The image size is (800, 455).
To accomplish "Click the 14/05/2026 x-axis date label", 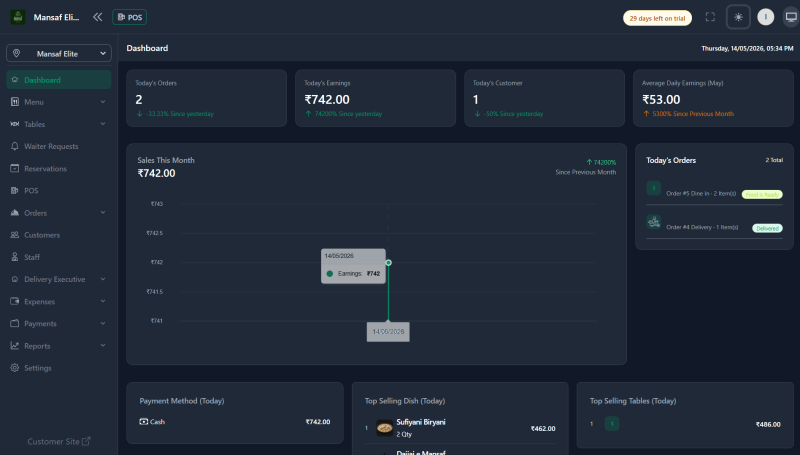I will coord(388,332).
